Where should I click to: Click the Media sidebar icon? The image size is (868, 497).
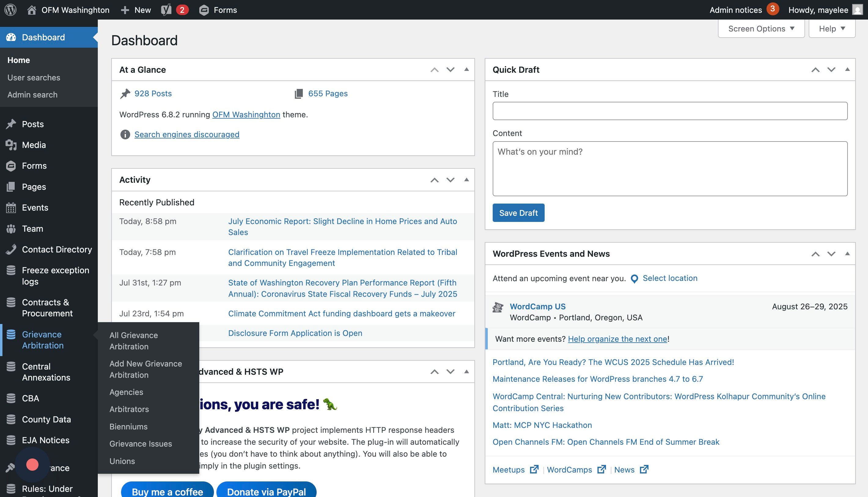tap(11, 145)
